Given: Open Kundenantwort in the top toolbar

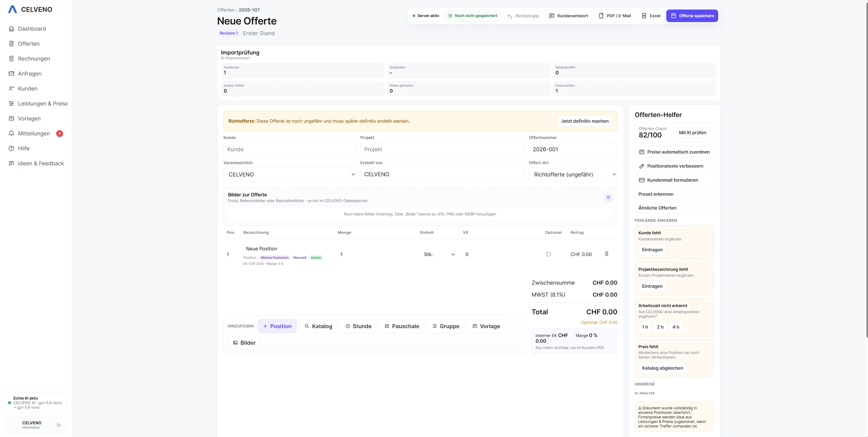Looking at the screenshot, I should tap(569, 16).
